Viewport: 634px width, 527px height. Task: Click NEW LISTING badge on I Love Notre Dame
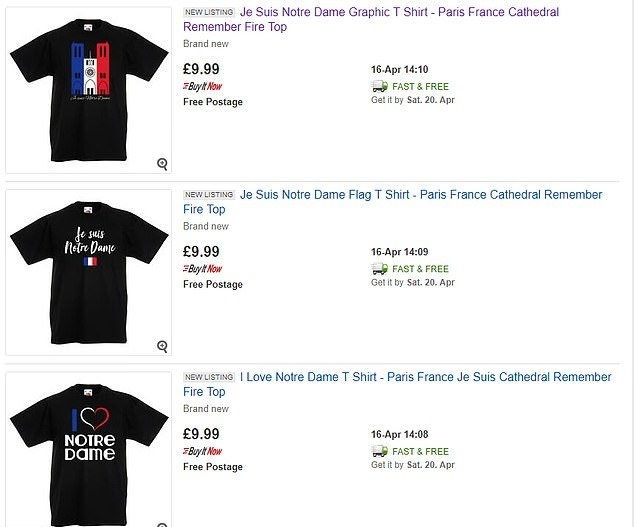pyautogui.click(x=208, y=378)
